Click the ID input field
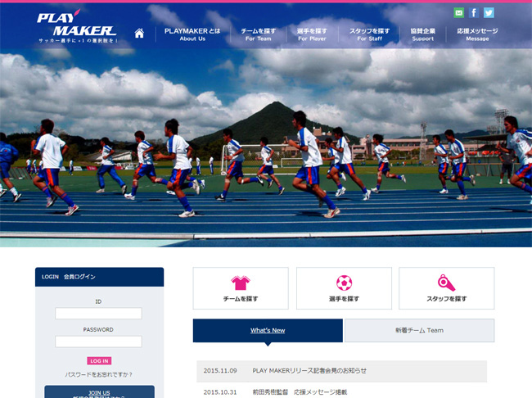Screen dimensions: 532x398 point(98,314)
